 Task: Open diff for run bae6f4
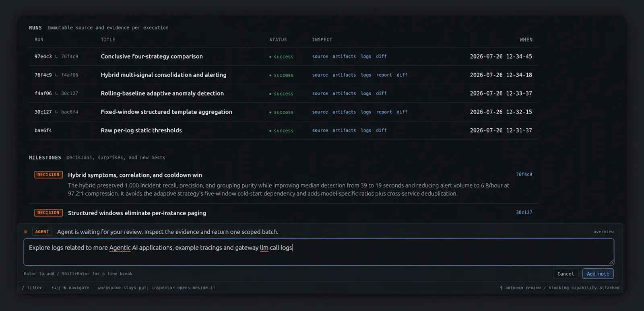[x=381, y=130]
